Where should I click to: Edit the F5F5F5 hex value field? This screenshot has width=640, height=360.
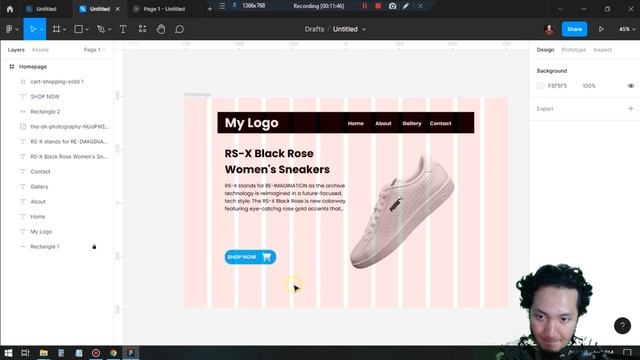[x=557, y=86]
